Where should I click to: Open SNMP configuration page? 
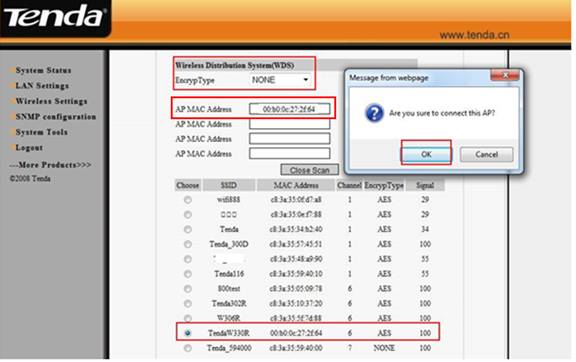[x=56, y=117]
